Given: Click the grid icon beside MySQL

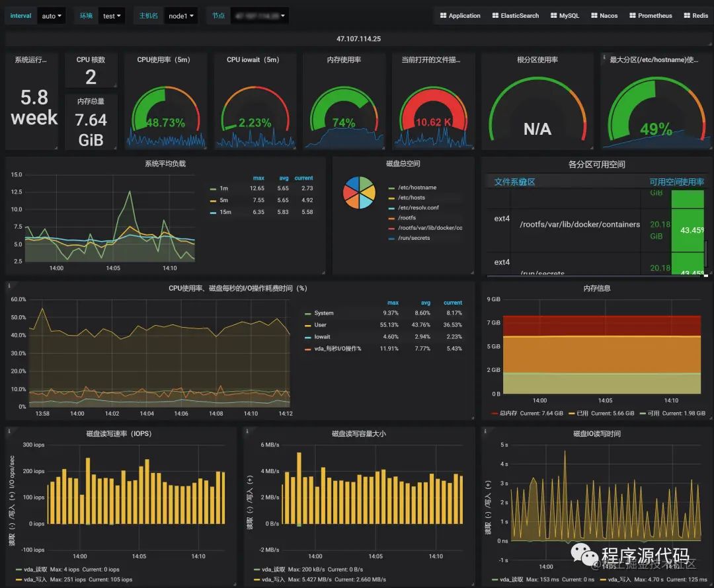Looking at the screenshot, I should click(554, 15).
